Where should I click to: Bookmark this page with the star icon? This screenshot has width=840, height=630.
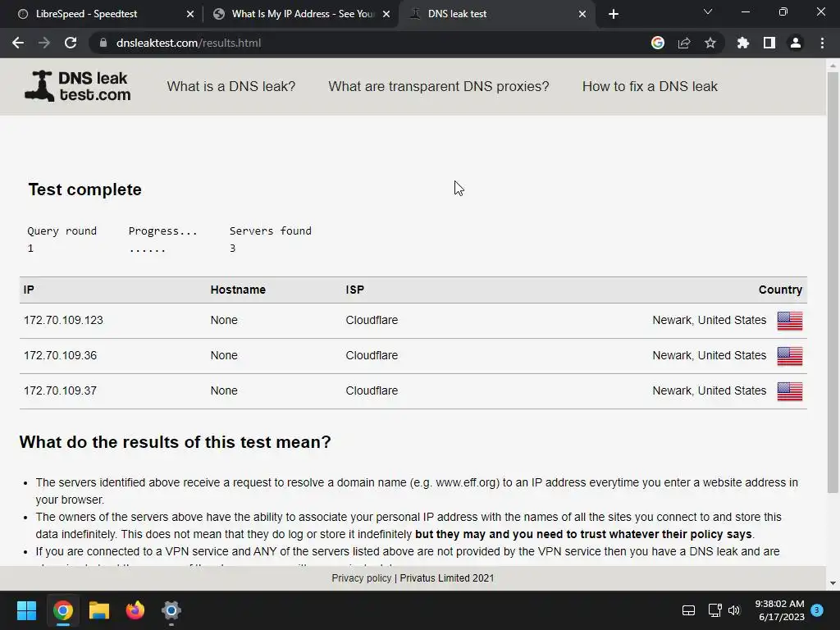point(710,43)
